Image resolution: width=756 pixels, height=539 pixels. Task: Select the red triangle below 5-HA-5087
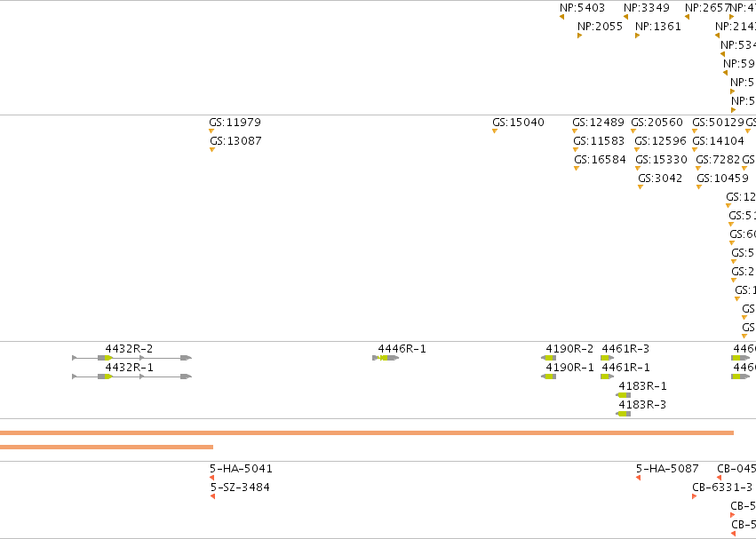click(x=639, y=478)
